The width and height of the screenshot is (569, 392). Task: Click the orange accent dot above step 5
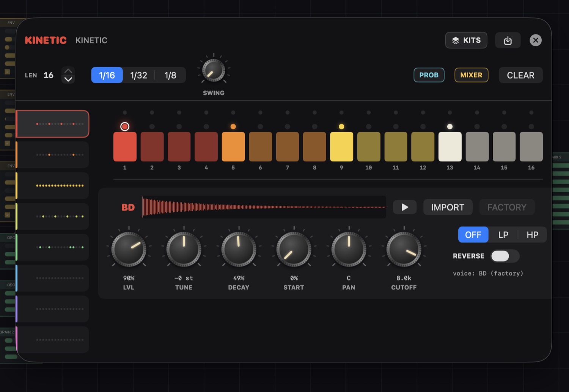[x=233, y=127]
